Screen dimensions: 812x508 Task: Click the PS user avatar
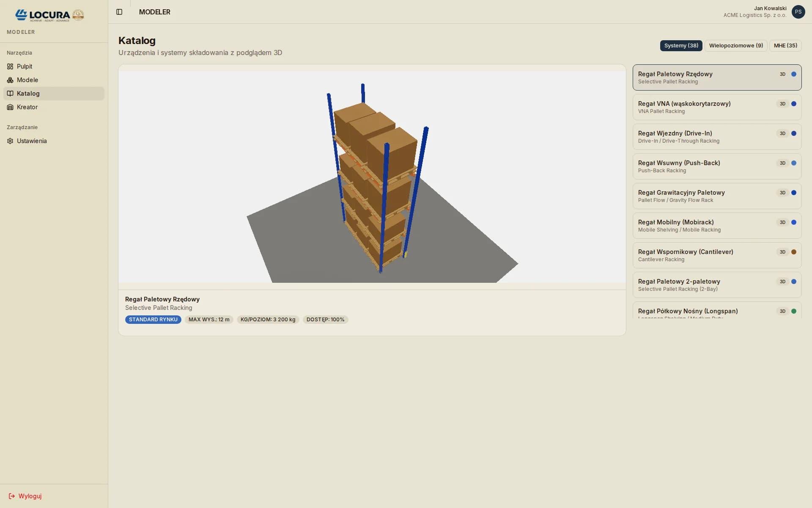798,12
